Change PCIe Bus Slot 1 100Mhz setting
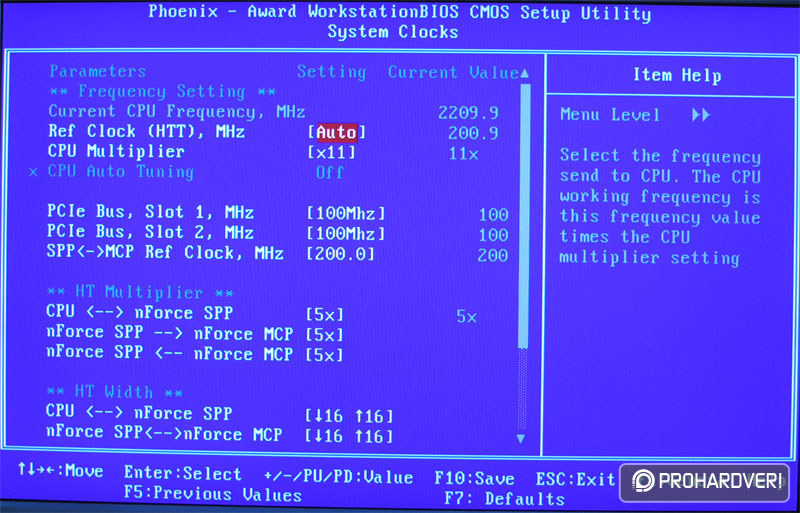Screen dimensions: 800x513 coord(346,213)
